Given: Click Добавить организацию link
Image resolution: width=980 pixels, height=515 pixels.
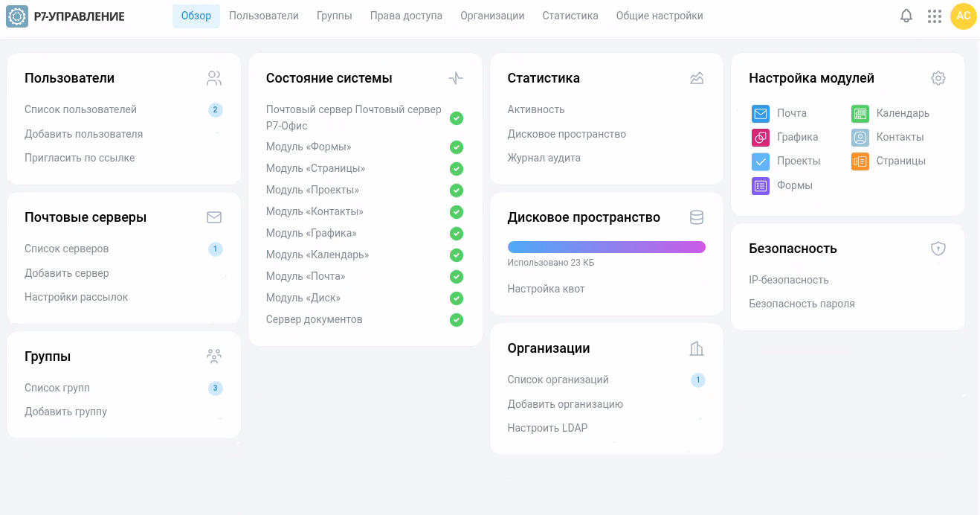Looking at the screenshot, I should point(565,404).
